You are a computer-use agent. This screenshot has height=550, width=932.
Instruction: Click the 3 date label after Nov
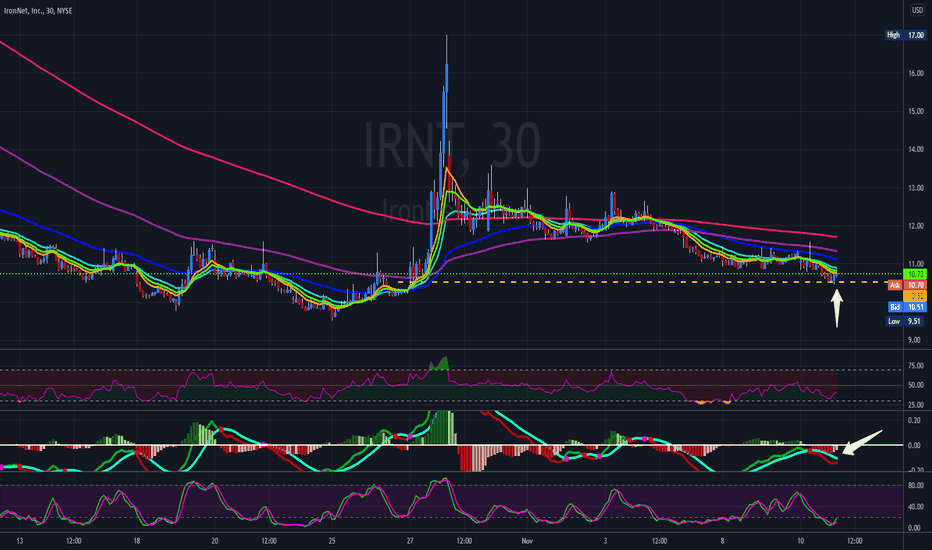click(x=605, y=541)
